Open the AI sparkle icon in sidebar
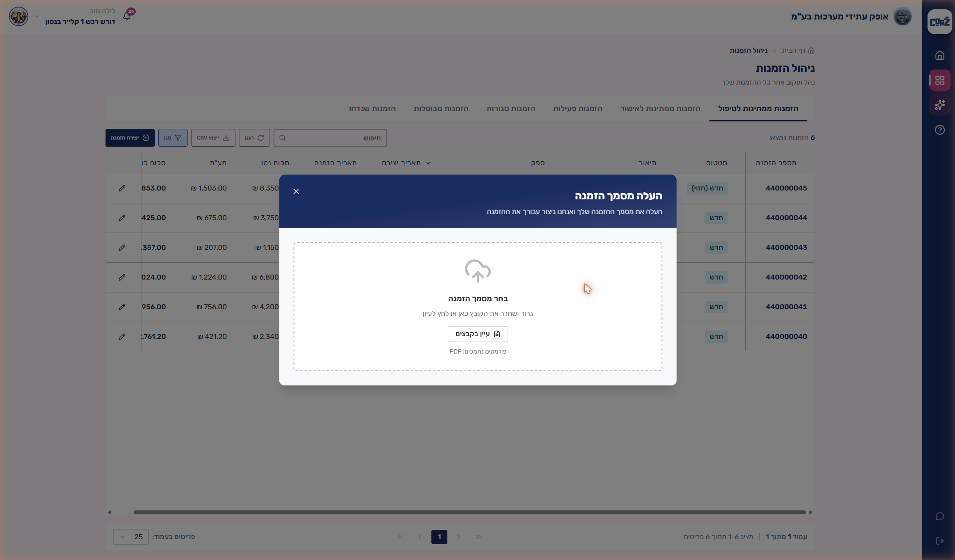This screenshot has width=955, height=560. pyautogui.click(x=939, y=105)
